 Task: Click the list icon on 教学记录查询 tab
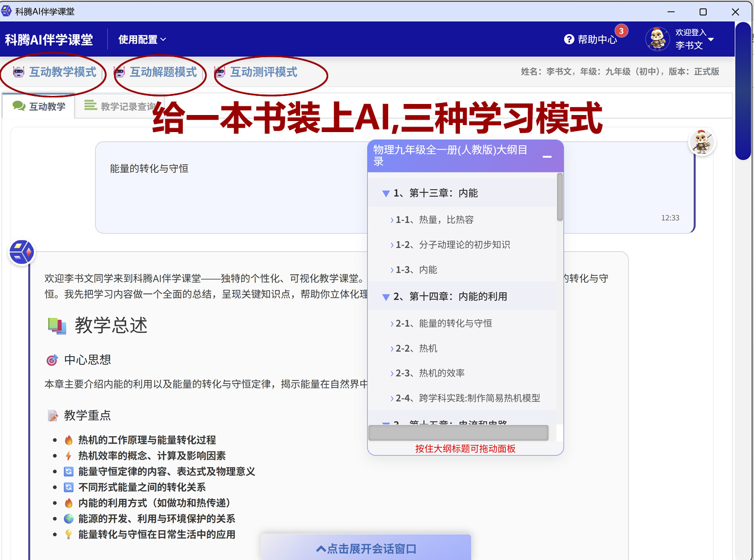click(90, 105)
